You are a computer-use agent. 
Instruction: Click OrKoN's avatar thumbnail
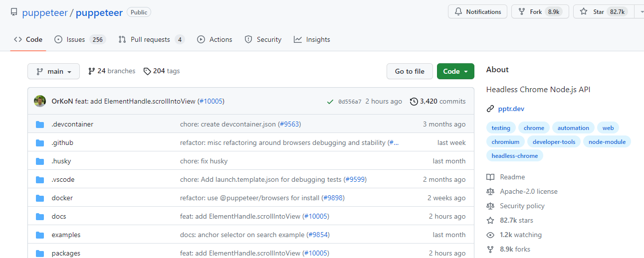[x=40, y=101]
